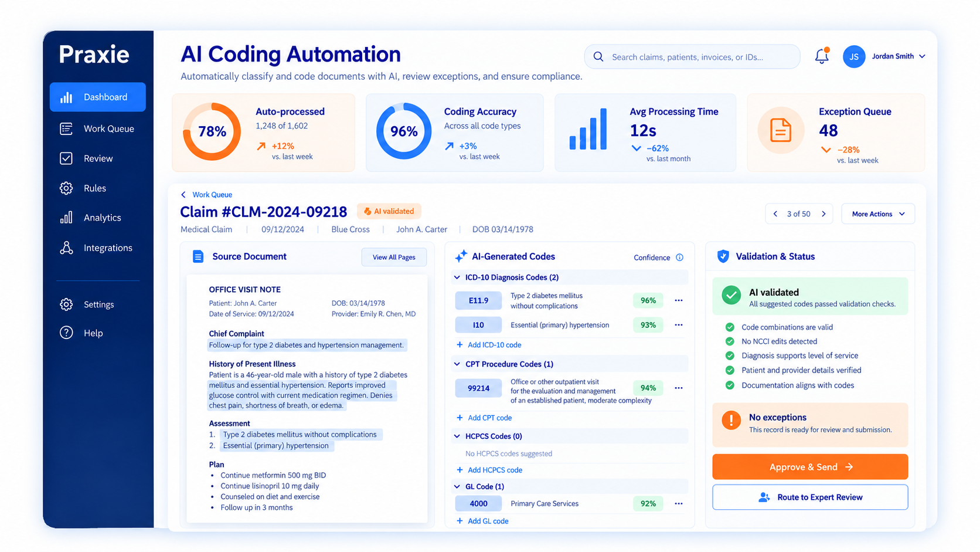Click Add CPT code link
This screenshot has width=980, height=552.
click(x=484, y=418)
